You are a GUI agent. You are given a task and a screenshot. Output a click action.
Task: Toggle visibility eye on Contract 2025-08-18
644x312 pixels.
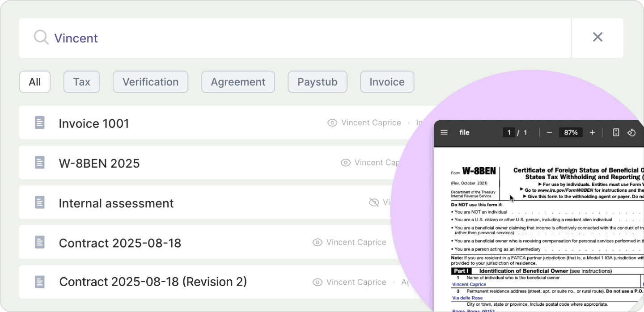click(317, 242)
